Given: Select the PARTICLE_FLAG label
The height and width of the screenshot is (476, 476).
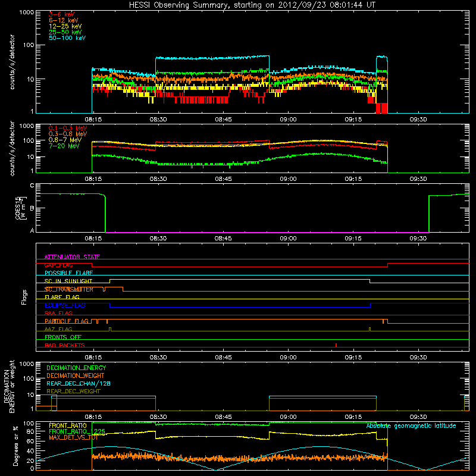Looking at the screenshot, I should (67, 321).
